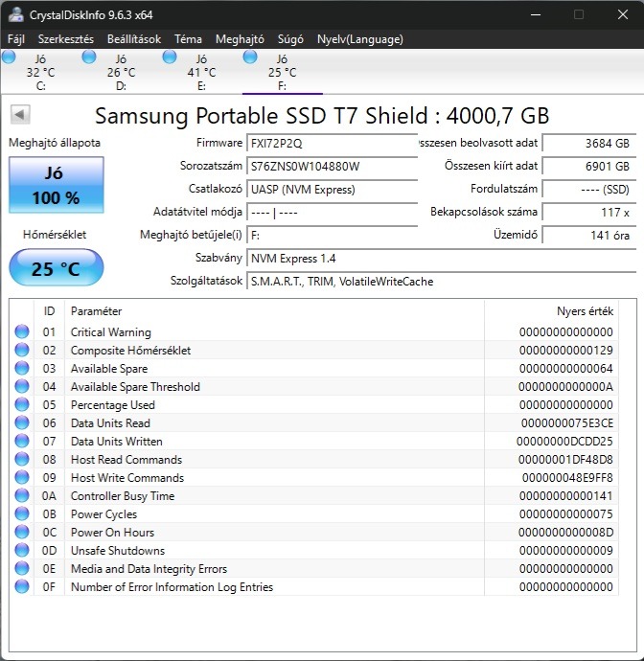Select the Percentage Used row text
644x661 pixels.
(113, 404)
